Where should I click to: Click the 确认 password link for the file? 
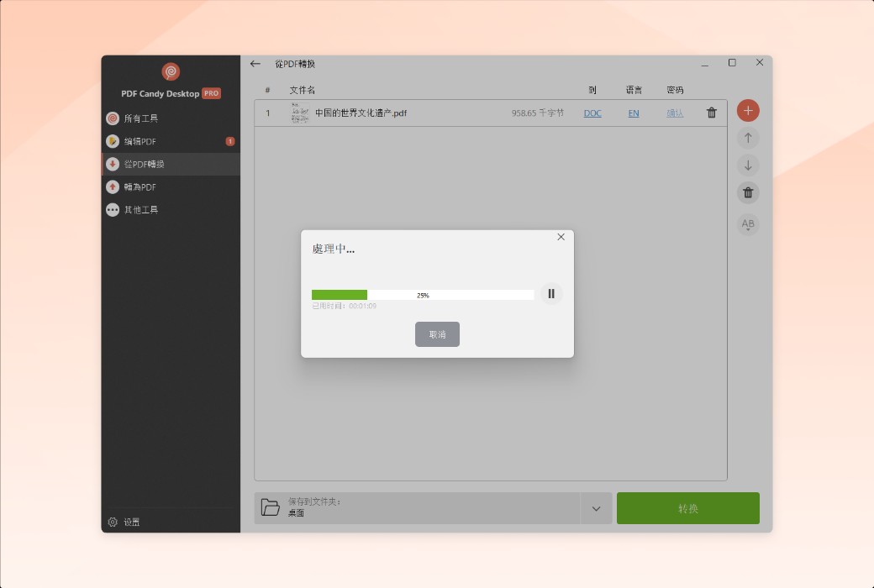pos(675,112)
